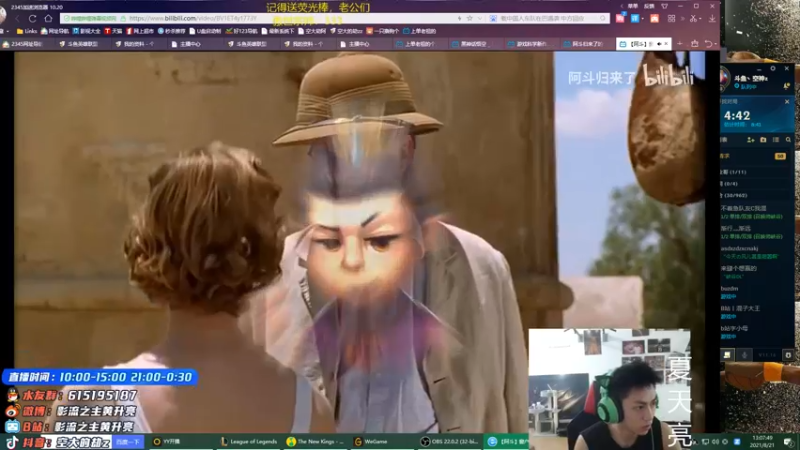Reload the bilibili page
800x450 pixels.
tap(32, 19)
